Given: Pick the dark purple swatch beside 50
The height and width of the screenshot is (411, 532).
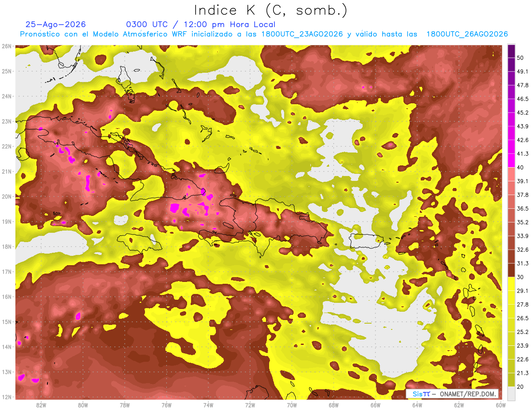Looking at the screenshot, I should [511, 51].
